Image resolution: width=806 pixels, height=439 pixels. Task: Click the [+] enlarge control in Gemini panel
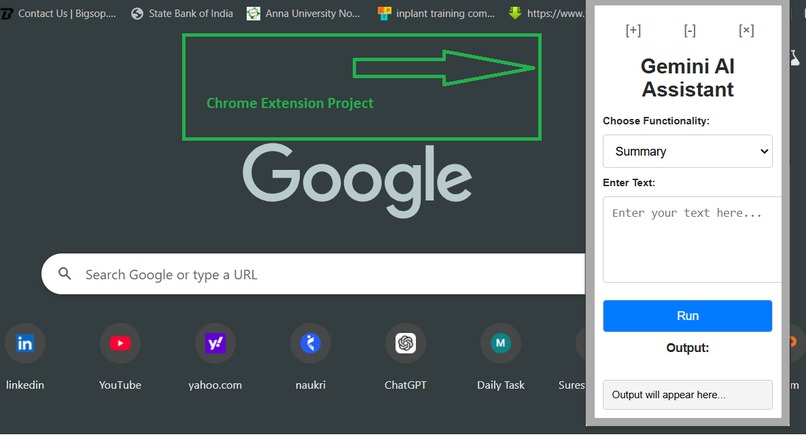(x=633, y=30)
